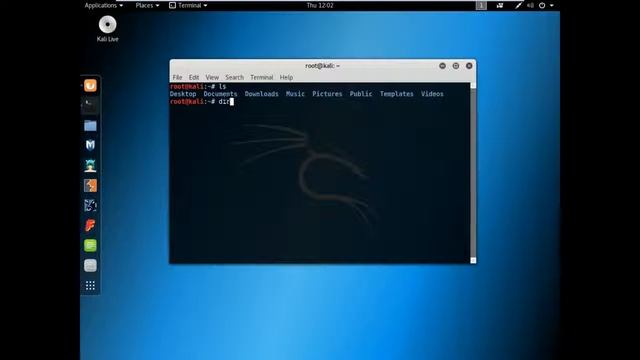Screen dimensions: 640x360
Task: Click the pen icon in top bar
Action: pyautogui.click(x=518, y=5)
